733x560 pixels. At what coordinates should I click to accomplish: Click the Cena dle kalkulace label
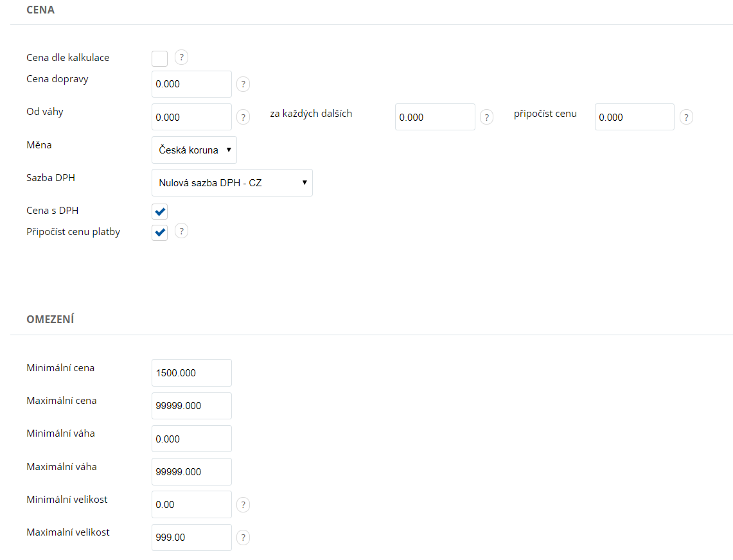68,58
